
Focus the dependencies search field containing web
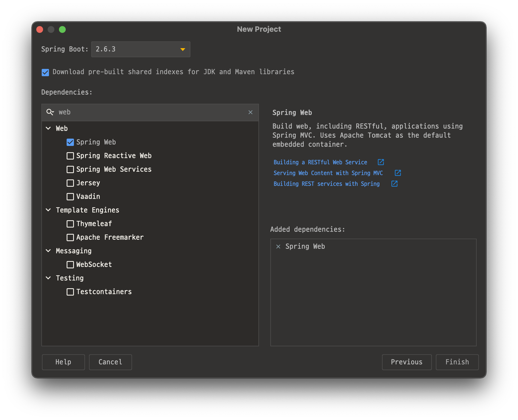(150, 112)
